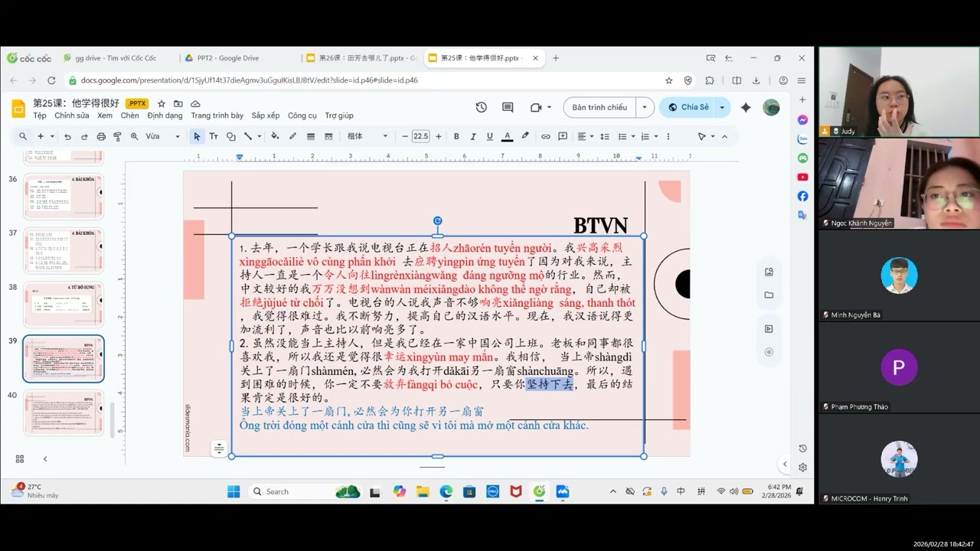The height and width of the screenshot is (551, 980).
Task: Click the Chia Sẻ share button
Action: point(688,107)
